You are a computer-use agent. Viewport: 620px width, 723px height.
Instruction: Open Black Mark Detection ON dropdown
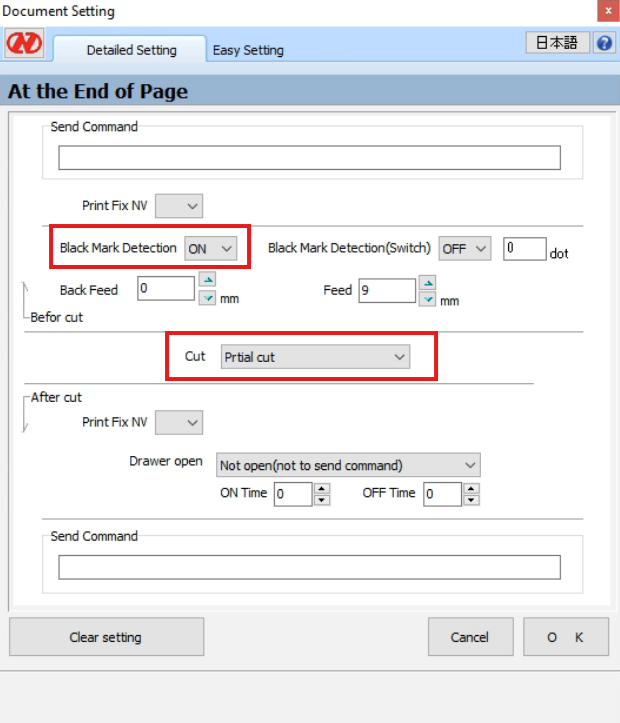tap(211, 248)
